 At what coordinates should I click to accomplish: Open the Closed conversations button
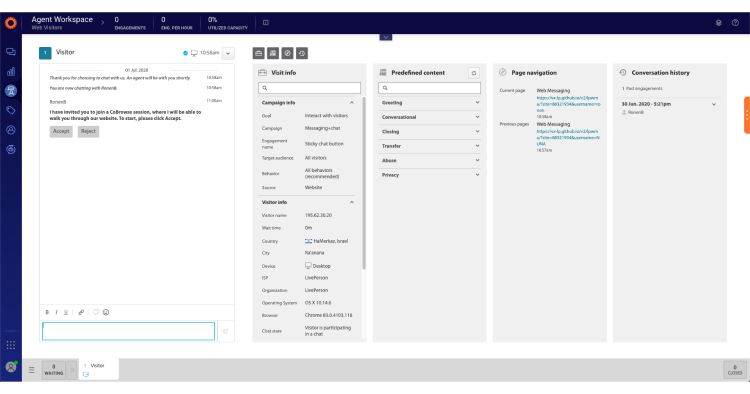click(735, 370)
